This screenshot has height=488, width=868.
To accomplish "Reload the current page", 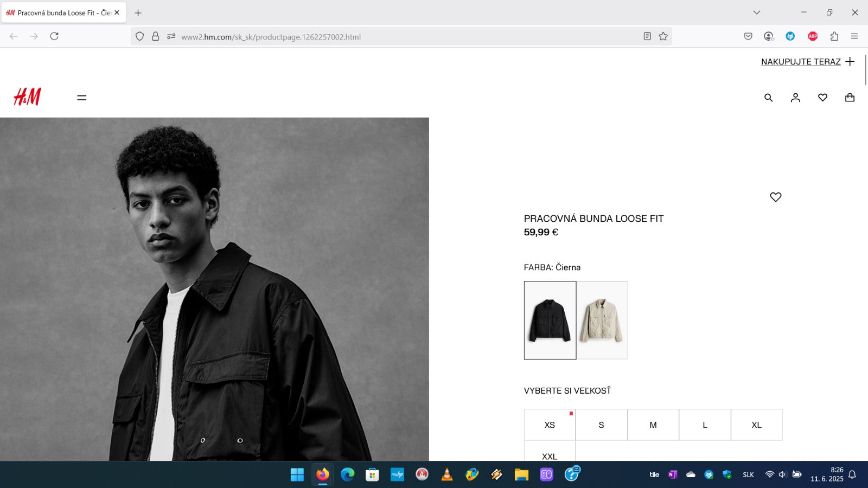I will click(x=54, y=36).
